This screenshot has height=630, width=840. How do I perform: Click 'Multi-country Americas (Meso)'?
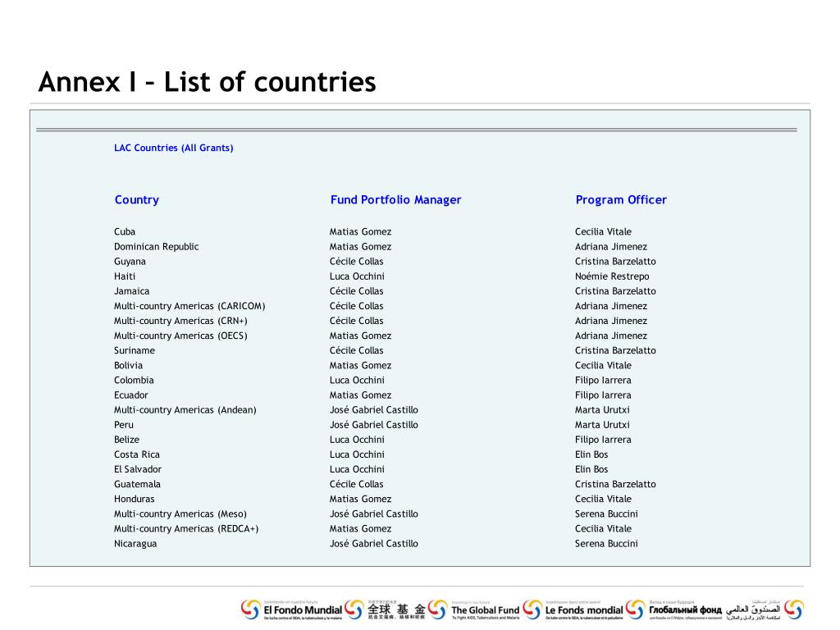180,514
